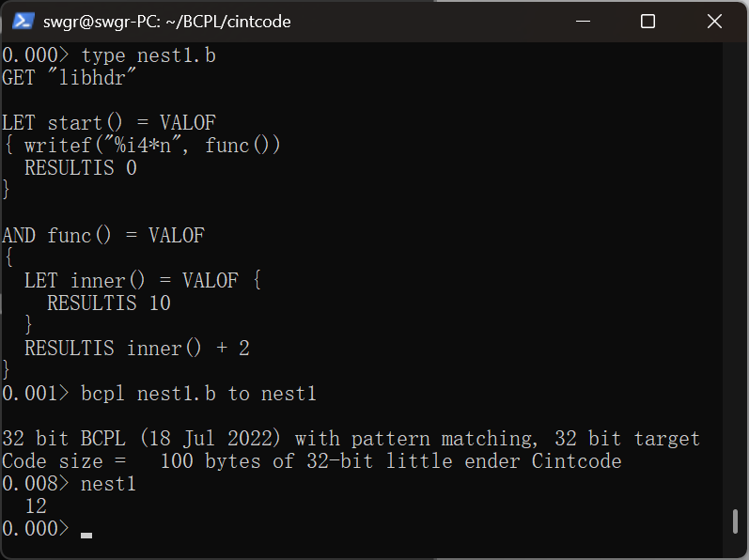Screen dimensions: 749x560
Task: Click the scrollbar thumb at bottom right
Action: (x=736, y=521)
